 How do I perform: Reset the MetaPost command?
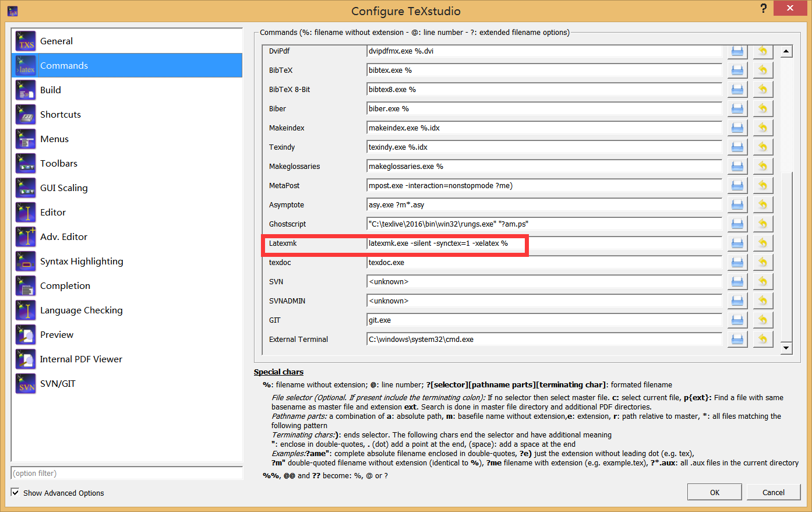pyautogui.click(x=762, y=186)
